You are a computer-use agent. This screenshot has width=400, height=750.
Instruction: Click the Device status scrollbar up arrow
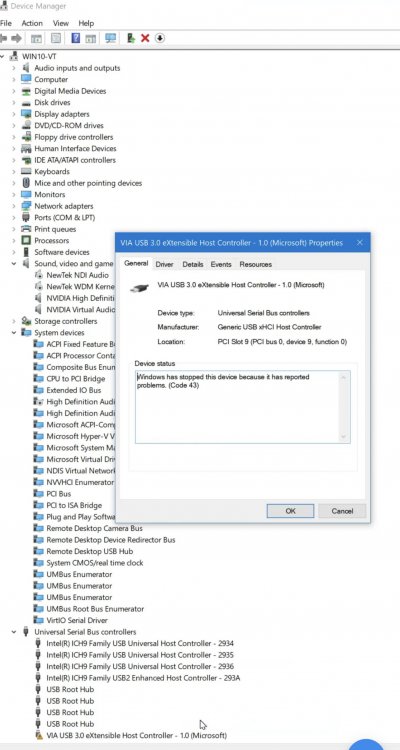(344, 377)
